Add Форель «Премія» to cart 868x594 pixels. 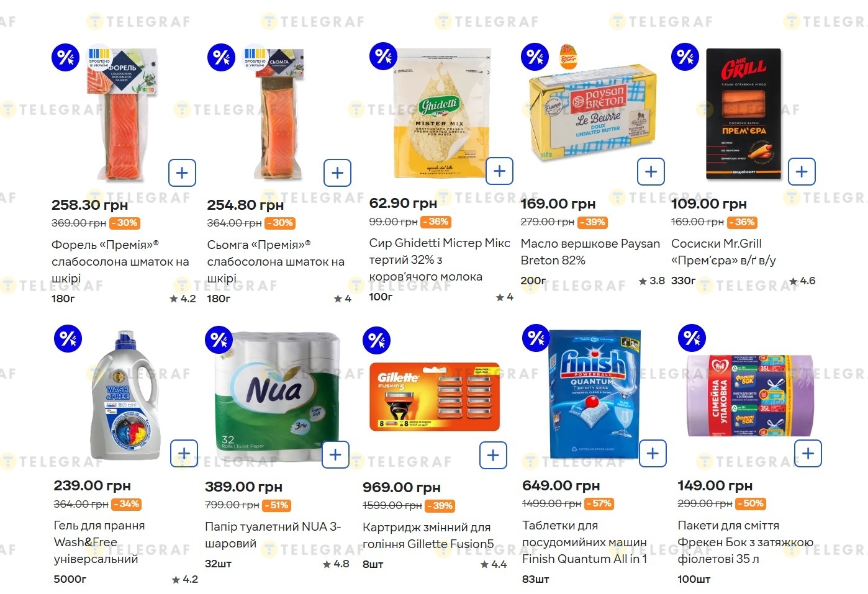coord(182,173)
